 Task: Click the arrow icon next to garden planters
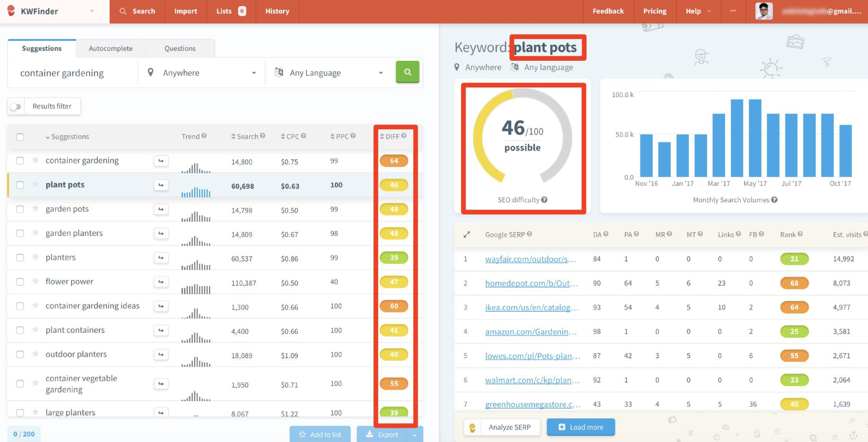[161, 233]
